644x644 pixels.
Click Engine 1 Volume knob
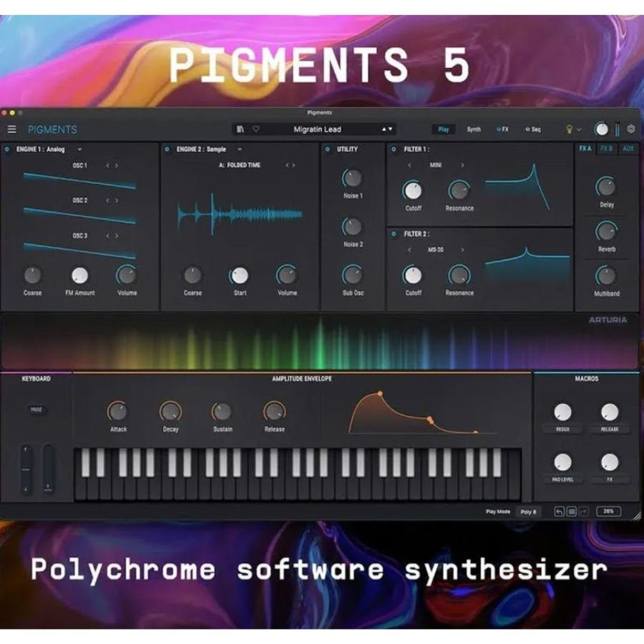(x=127, y=275)
